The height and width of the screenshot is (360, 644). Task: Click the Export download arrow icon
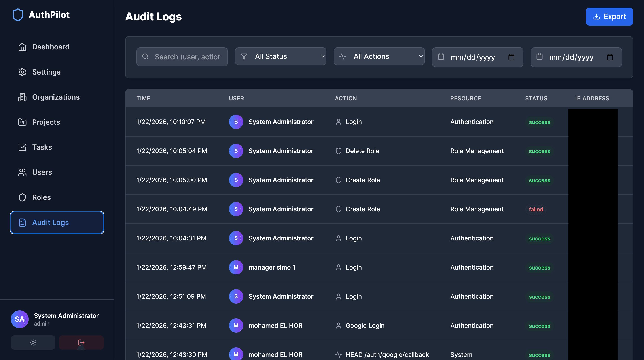597,17
